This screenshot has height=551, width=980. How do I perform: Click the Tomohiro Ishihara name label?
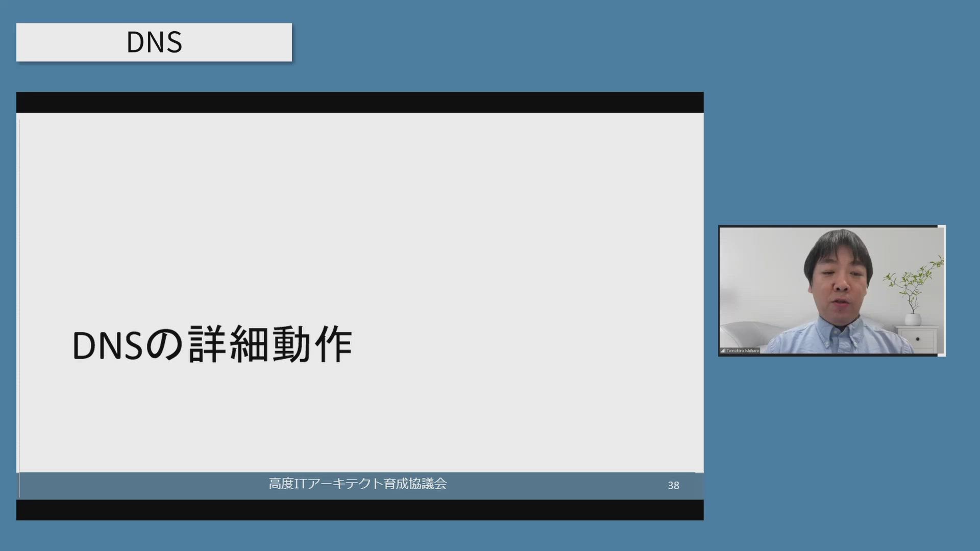pos(743,350)
